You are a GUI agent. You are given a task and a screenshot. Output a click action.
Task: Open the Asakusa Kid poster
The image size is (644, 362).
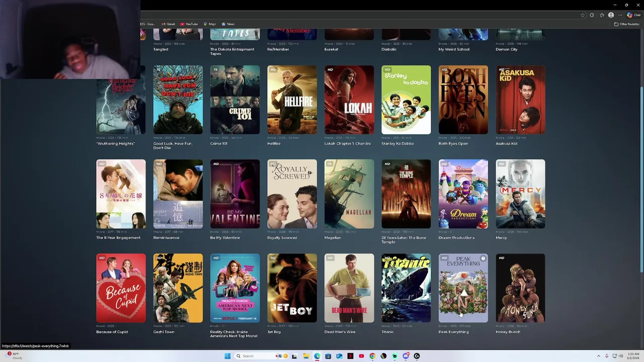pyautogui.click(x=520, y=100)
